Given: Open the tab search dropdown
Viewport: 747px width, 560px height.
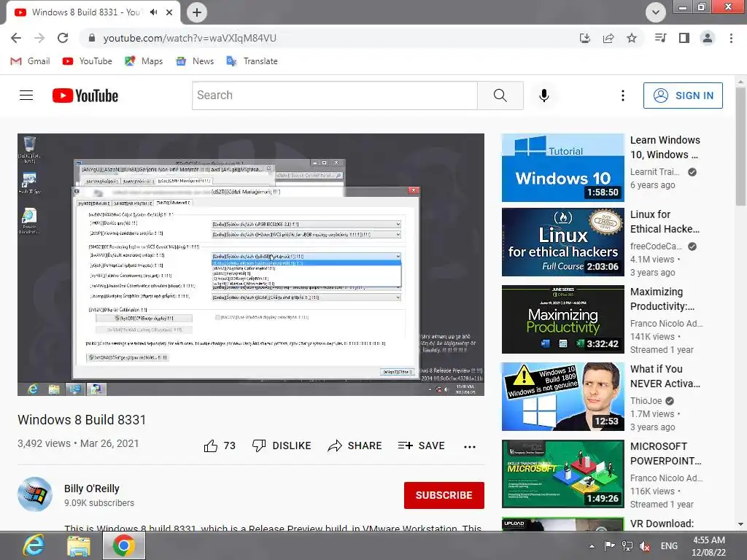Looking at the screenshot, I should click(x=656, y=12).
